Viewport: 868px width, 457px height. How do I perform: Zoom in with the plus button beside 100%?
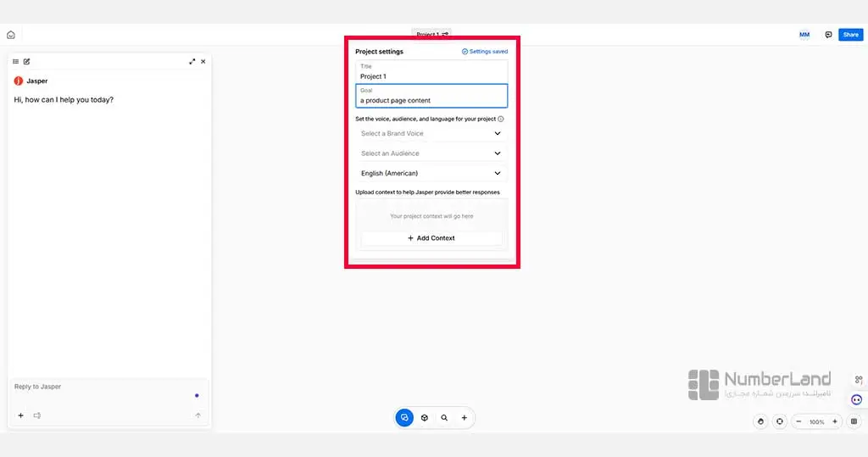pyautogui.click(x=835, y=421)
